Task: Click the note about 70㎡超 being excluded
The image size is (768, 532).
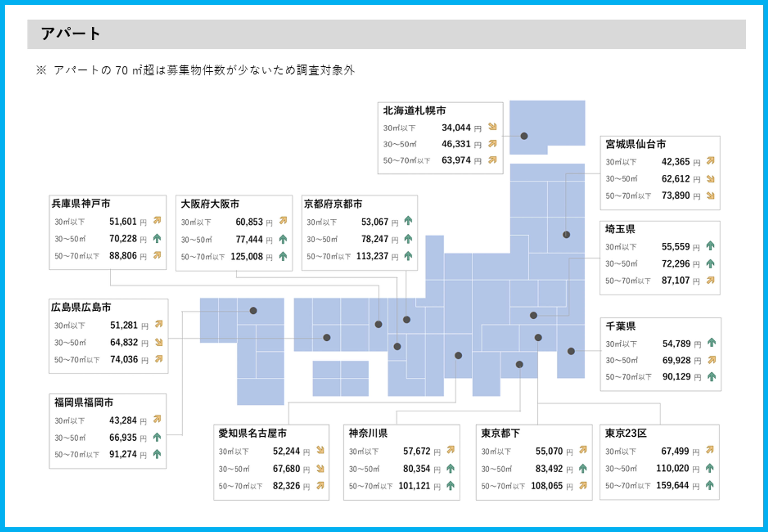Action: tap(195, 70)
